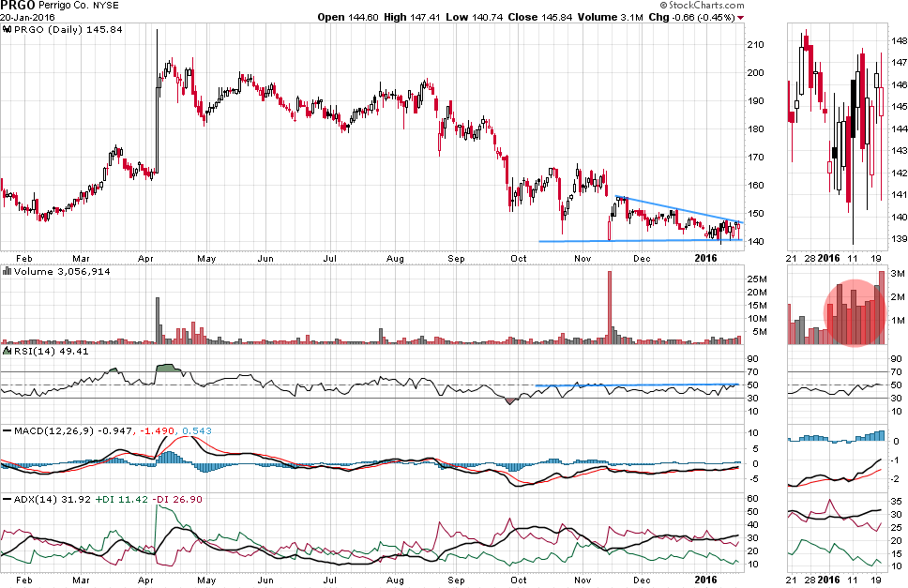Screen dimensions: 908x588
Task: Click the 60 label on ADX axis
Action: tap(753, 498)
